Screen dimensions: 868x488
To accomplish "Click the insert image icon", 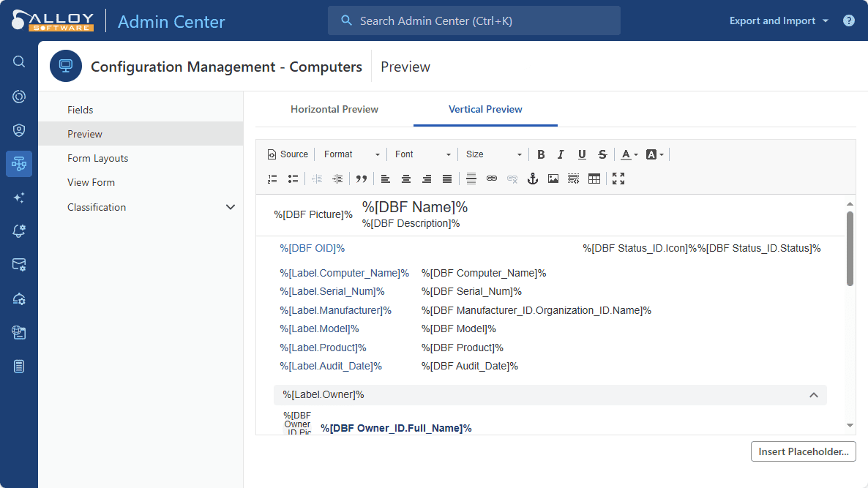I will click(x=553, y=179).
